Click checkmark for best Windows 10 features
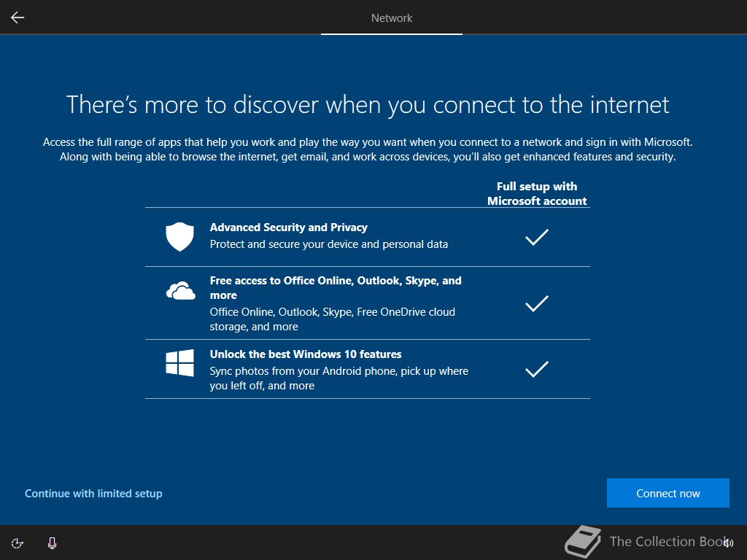Screen dimensions: 747x560 536,369
